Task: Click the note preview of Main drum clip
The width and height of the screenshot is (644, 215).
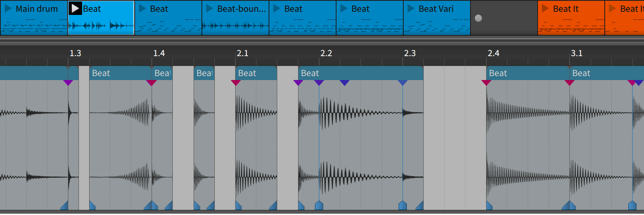Action: click(34, 26)
